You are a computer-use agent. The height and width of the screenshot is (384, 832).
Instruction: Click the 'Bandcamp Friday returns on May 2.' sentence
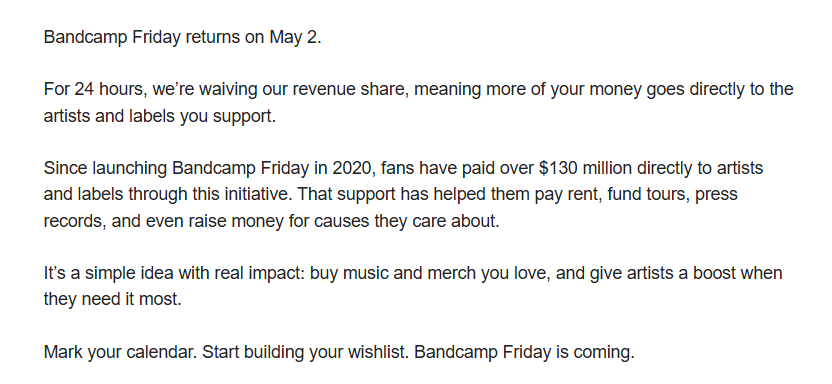pyautogui.click(x=183, y=38)
